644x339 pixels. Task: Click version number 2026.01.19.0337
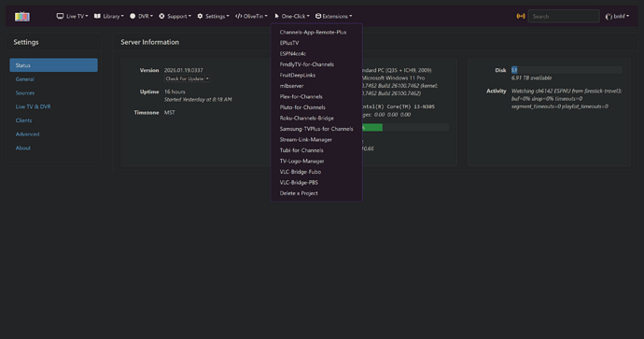(x=184, y=70)
